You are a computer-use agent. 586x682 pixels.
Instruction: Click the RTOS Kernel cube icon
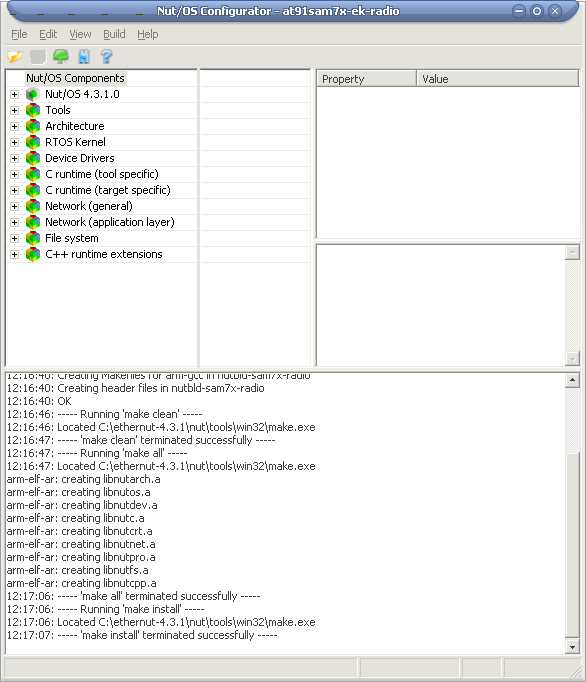[33, 142]
